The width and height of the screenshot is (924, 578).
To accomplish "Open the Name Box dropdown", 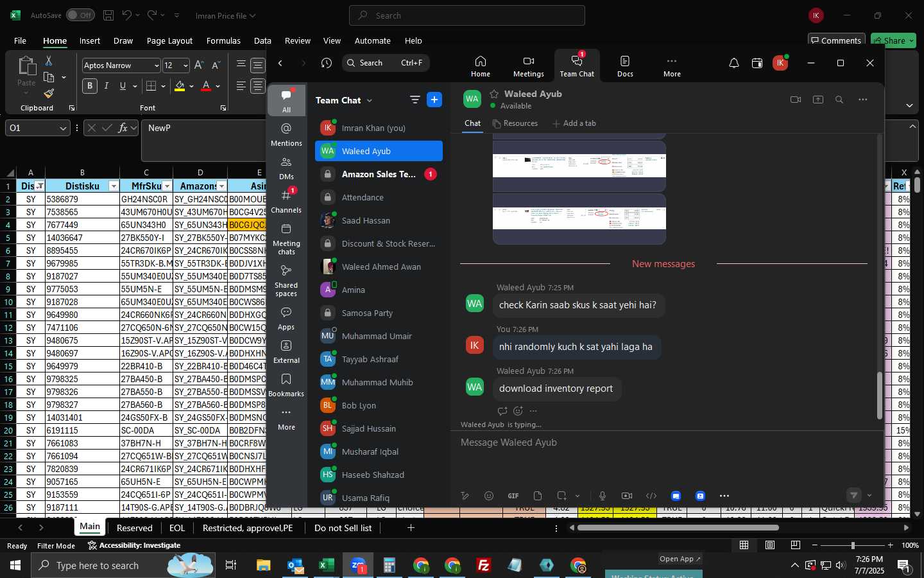I will click(x=63, y=128).
